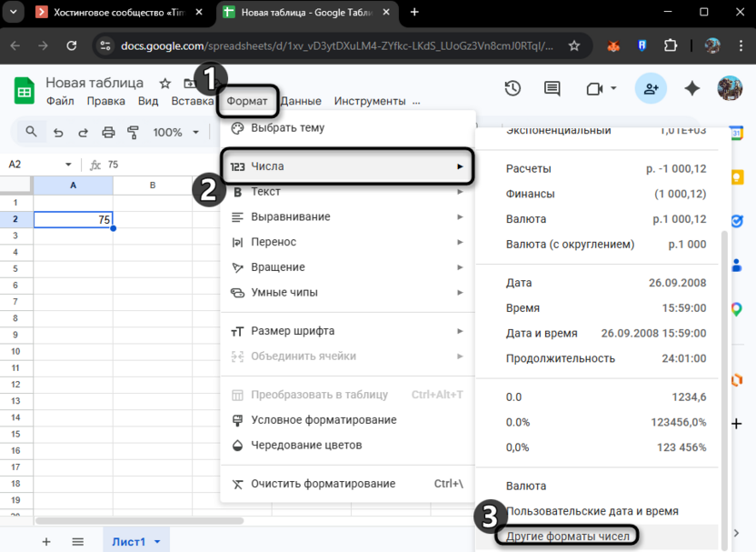Choose Очистить форматирование

(348, 484)
